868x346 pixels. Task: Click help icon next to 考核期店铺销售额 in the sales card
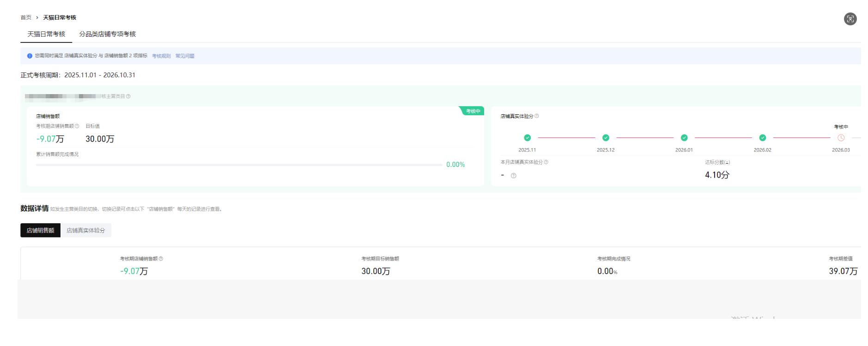(77, 126)
